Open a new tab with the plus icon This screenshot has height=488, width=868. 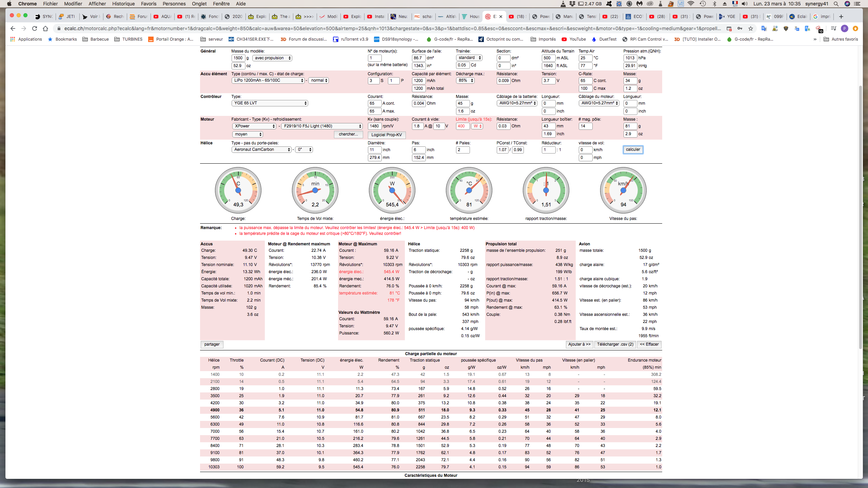pos(841,16)
